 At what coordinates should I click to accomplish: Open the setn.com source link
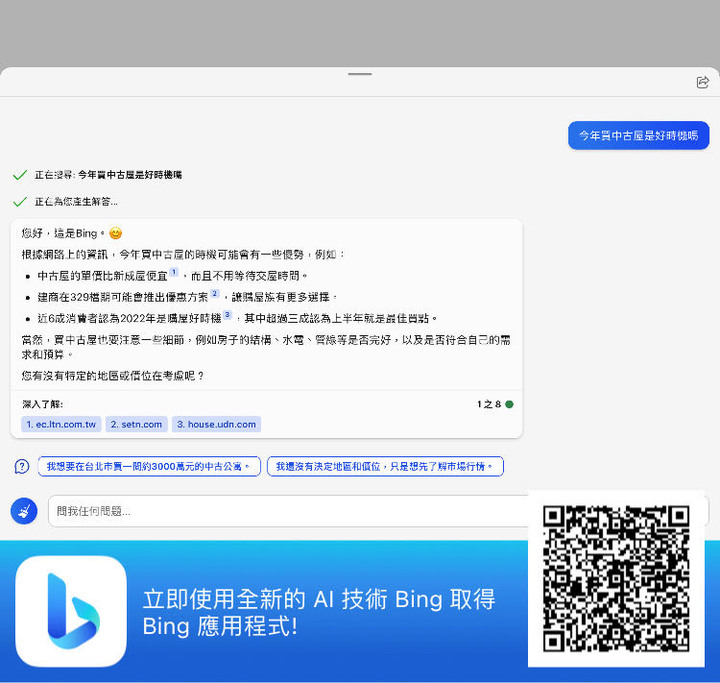tap(136, 424)
